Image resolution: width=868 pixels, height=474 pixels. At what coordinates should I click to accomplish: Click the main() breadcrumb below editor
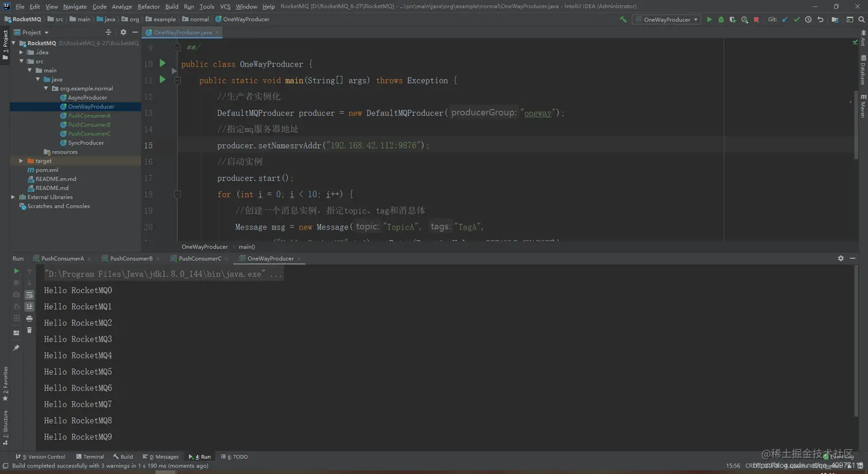point(247,247)
